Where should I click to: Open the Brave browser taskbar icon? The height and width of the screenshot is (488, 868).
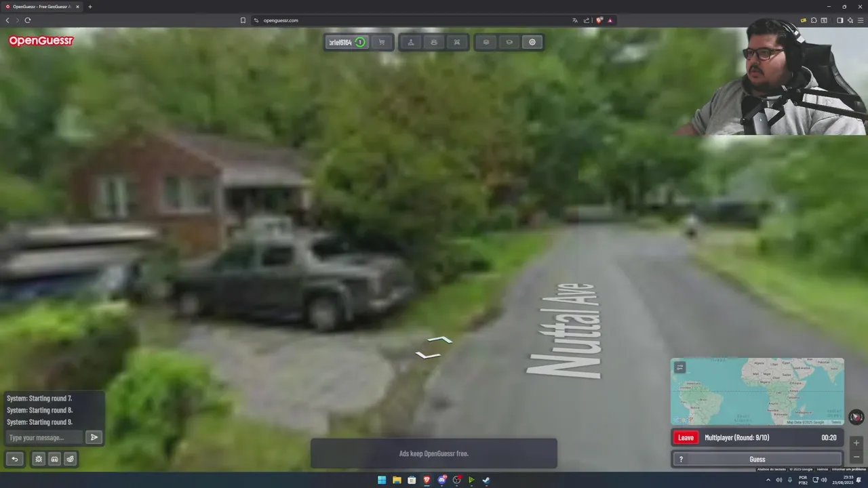(427, 480)
